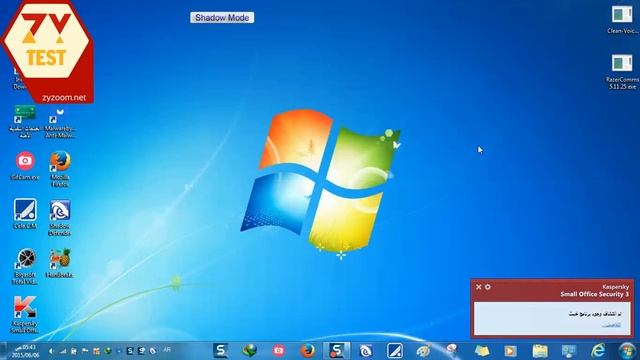Follow the link in the Kaspersky notification
Image resolution: width=640 pixels, height=360 pixels.
tap(611, 325)
